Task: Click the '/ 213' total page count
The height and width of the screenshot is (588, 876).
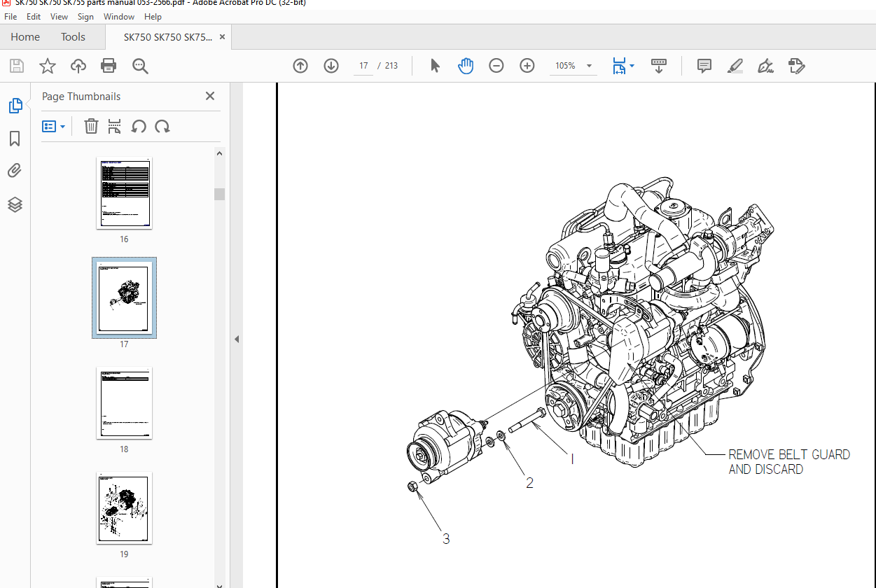Action: tap(388, 66)
